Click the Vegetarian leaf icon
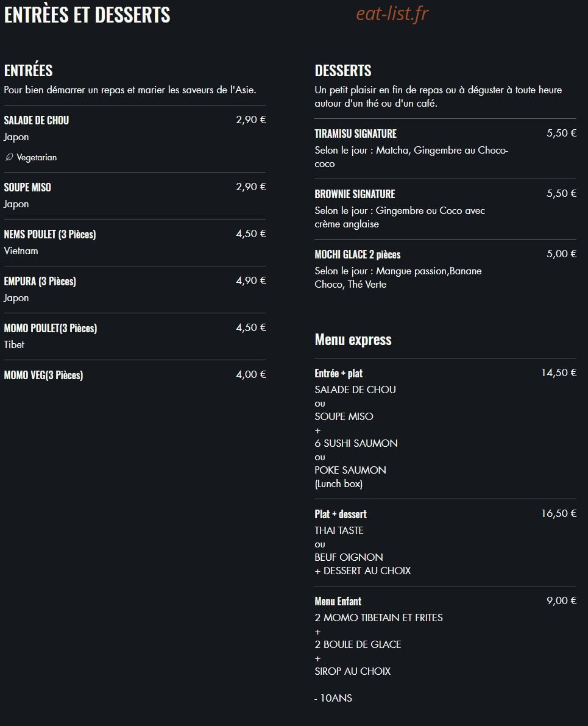Image resolution: width=588 pixels, height=726 pixels. tap(9, 157)
